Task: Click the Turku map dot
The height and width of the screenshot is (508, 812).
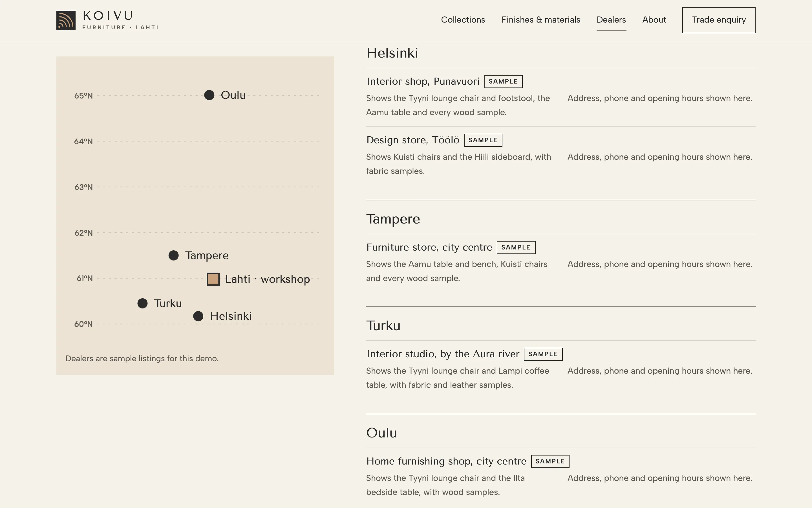Action: click(x=143, y=303)
